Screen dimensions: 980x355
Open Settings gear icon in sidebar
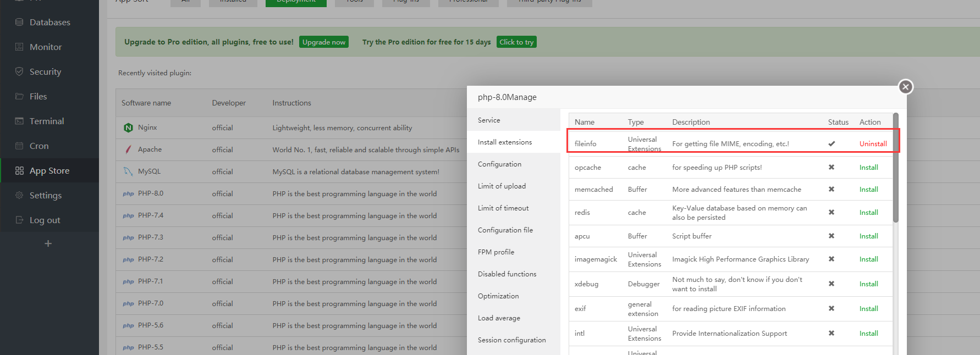point(19,196)
